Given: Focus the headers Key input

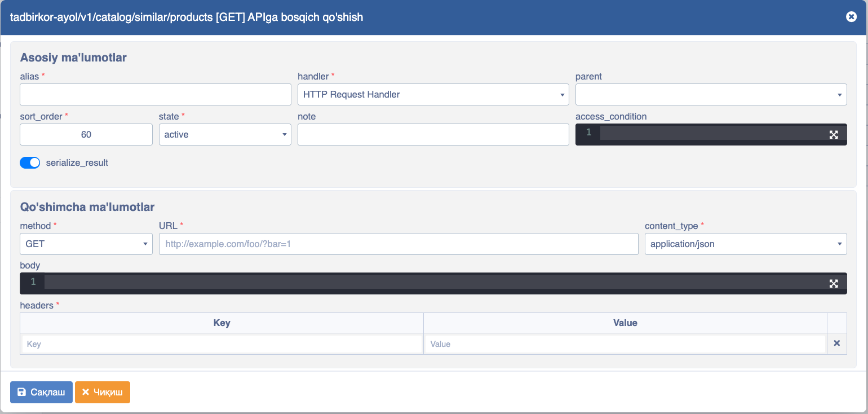Looking at the screenshot, I should click(222, 344).
